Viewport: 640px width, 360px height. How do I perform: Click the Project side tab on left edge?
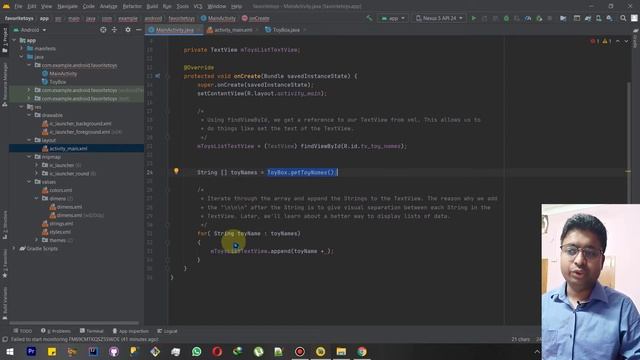(5, 40)
